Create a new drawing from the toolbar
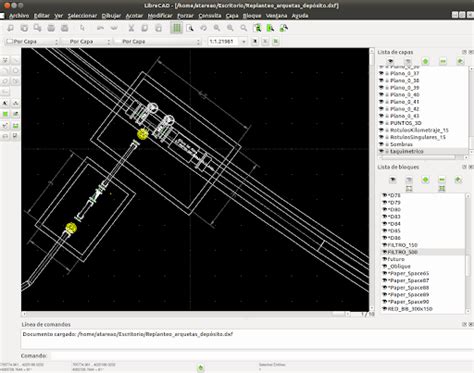The width and height of the screenshot is (474, 373). coord(10,28)
